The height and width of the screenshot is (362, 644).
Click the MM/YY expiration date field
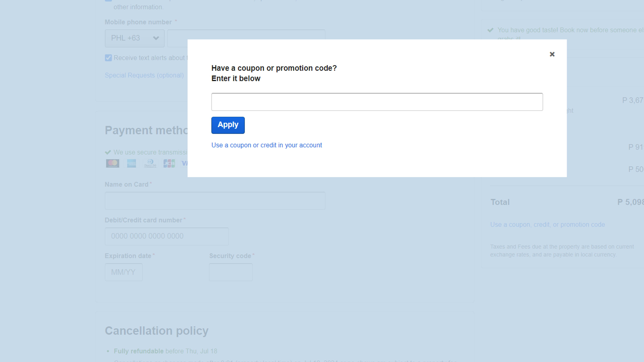124,272
